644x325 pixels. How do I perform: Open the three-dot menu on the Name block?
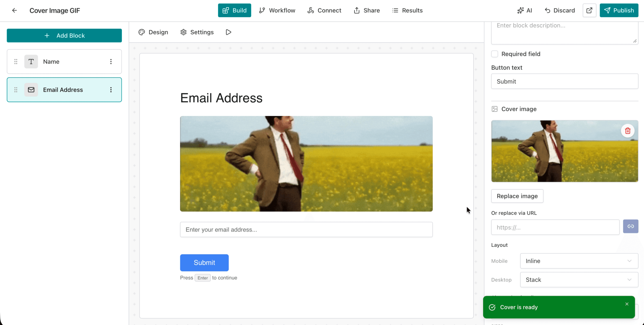111,61
